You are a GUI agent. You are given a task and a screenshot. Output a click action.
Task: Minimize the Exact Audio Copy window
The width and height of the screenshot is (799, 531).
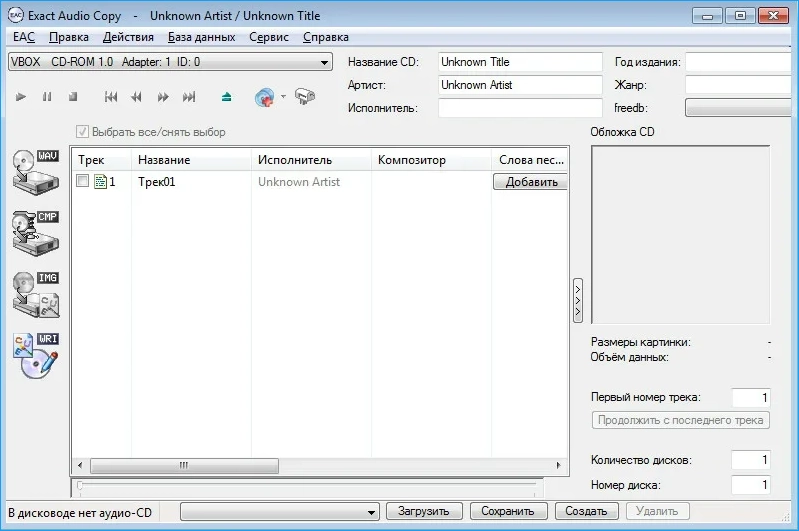coord(707,16)
